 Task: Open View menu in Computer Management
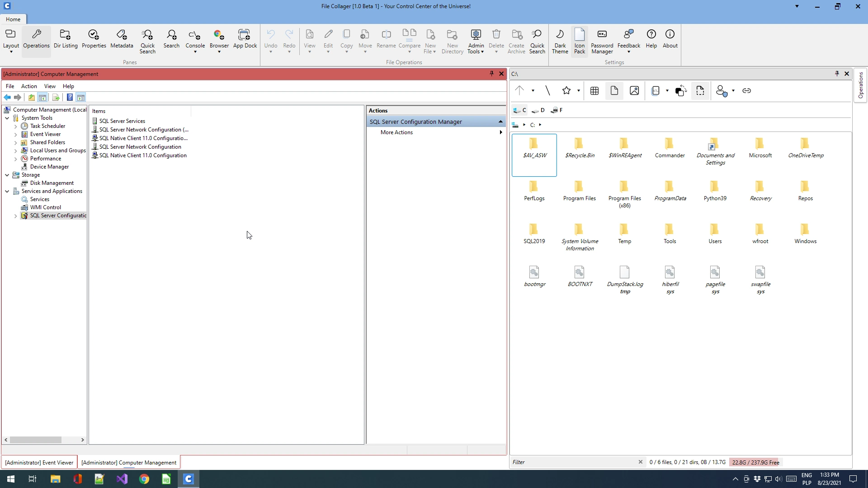(x=50, y=86)
